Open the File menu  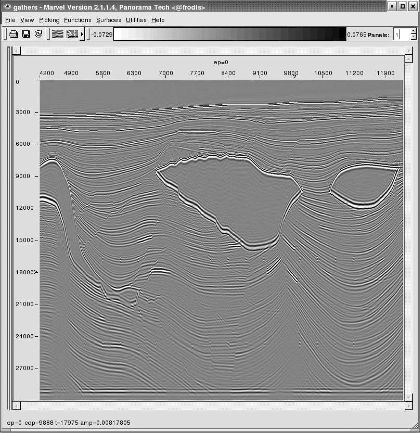pyautogui.click(x=10, y=20)
